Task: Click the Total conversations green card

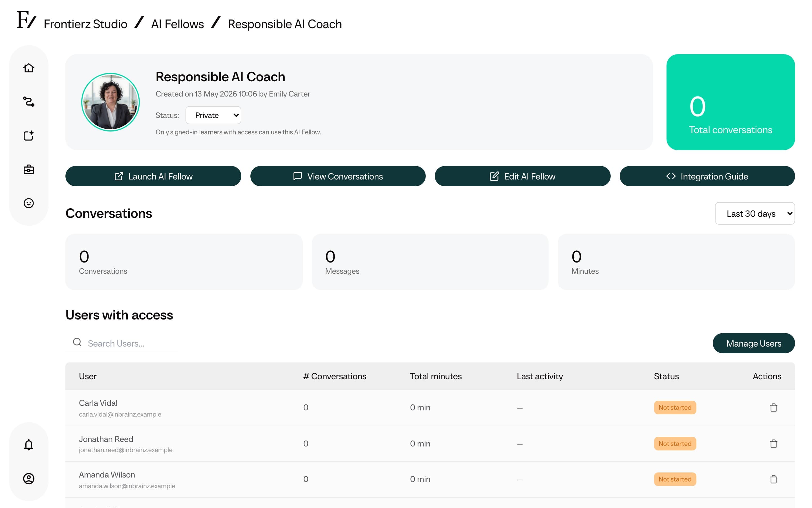Action: pos(731,102)
